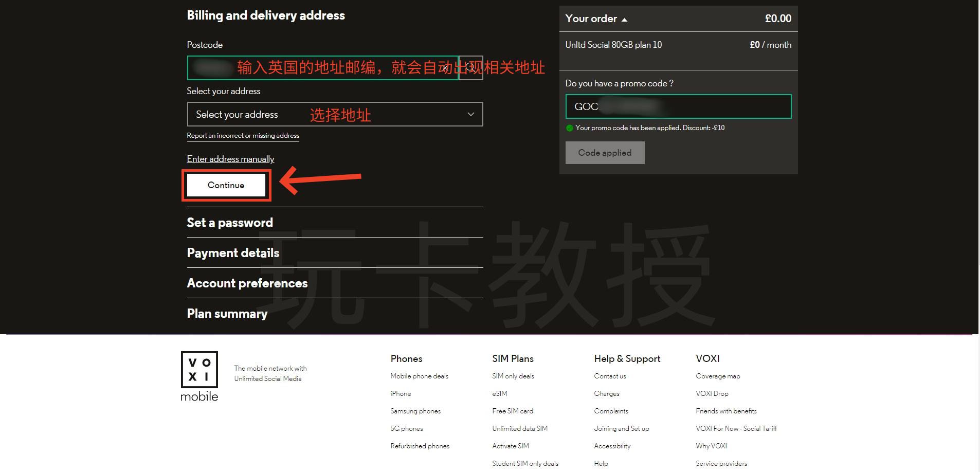Image resolution: width=980 pixels, height=472 pixels.
Task: Open the Account preferences section
Action: pos(247,283)
